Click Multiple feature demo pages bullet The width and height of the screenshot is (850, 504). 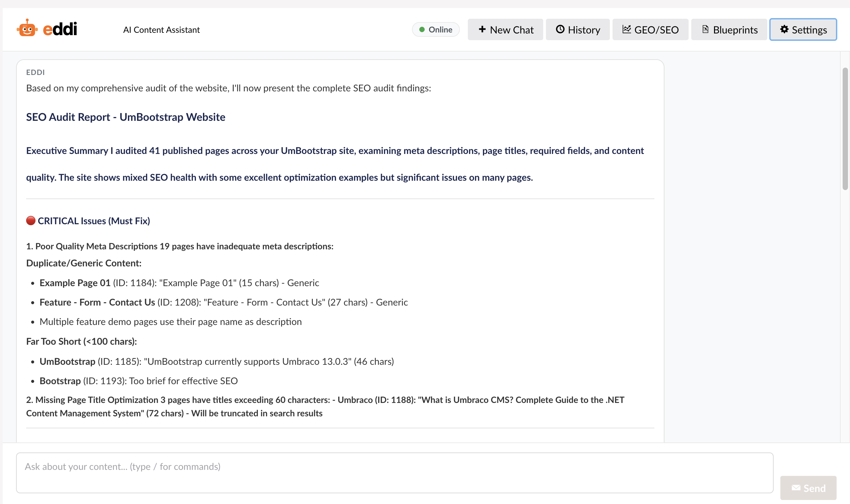coord(170,322)
